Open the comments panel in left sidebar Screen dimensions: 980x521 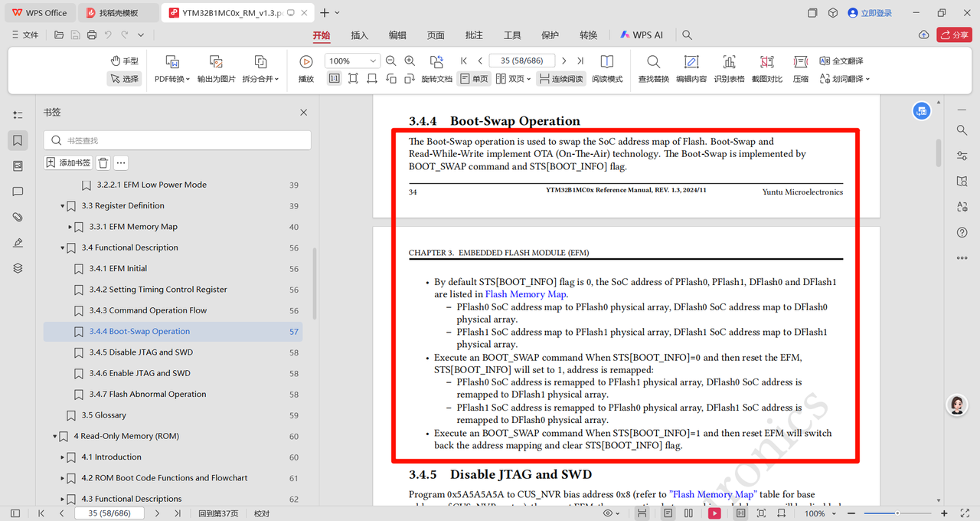point(18,192)
